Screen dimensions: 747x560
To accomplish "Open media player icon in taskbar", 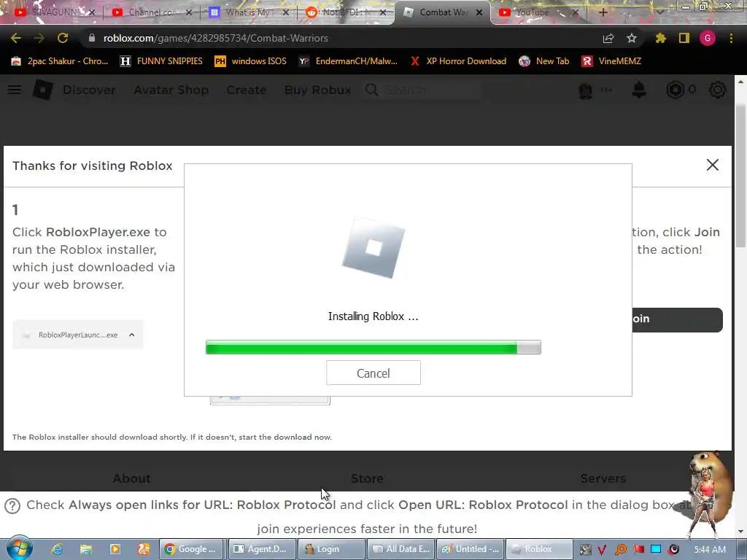I will pyautogui.click(x=115, y=549).
